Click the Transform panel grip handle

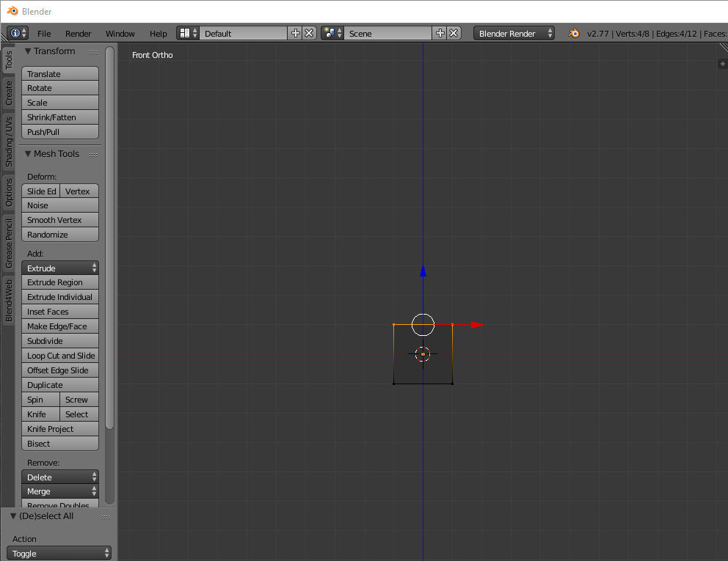[93, 52]
